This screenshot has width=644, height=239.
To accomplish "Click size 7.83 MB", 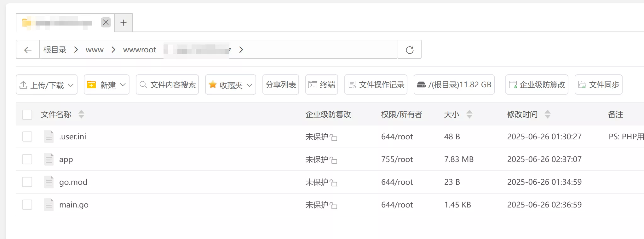I will [459, 159].
